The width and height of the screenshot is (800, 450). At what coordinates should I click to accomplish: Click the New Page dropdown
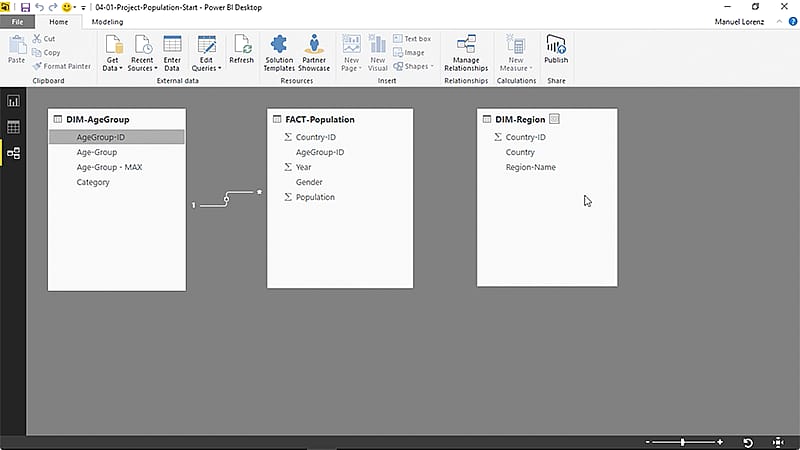tap(351, 53)
